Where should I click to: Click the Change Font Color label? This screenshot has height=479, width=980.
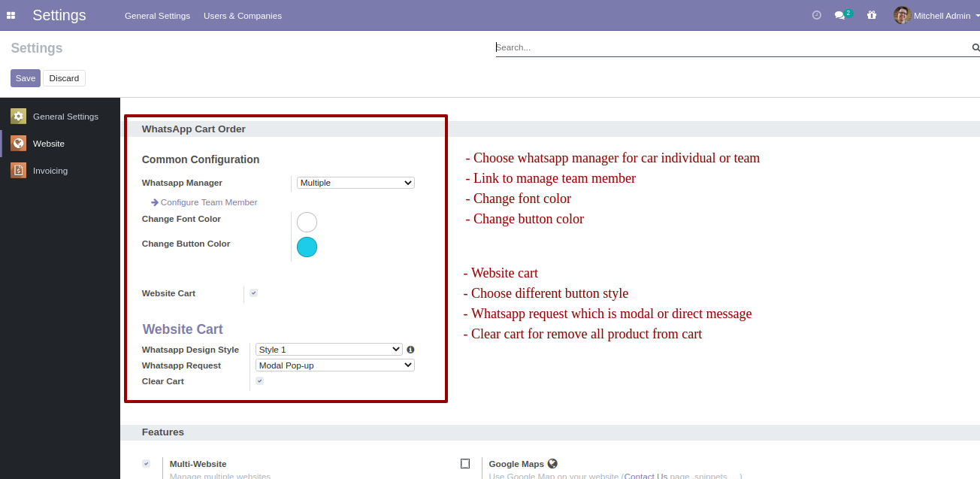tap(181, 219)
